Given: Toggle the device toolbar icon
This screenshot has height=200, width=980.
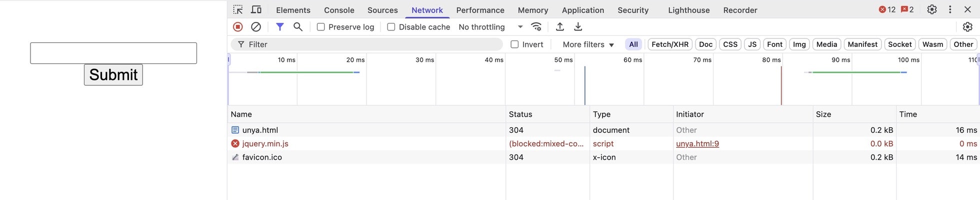Looking at the screenshot, I should [256, 9].
